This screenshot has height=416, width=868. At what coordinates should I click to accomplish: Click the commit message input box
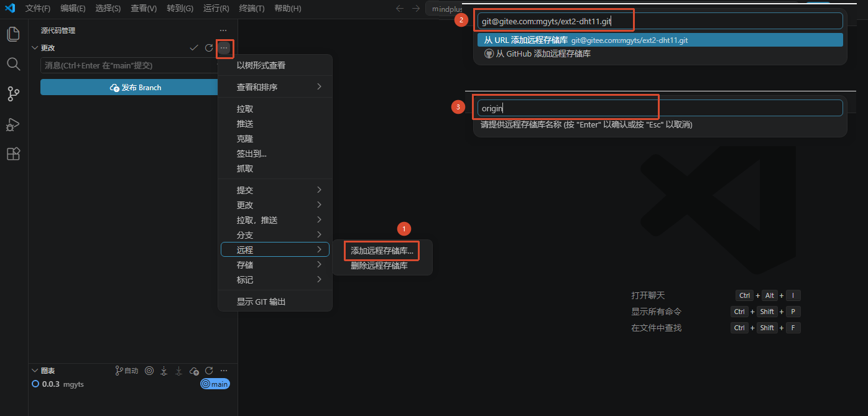coord(129,65)
